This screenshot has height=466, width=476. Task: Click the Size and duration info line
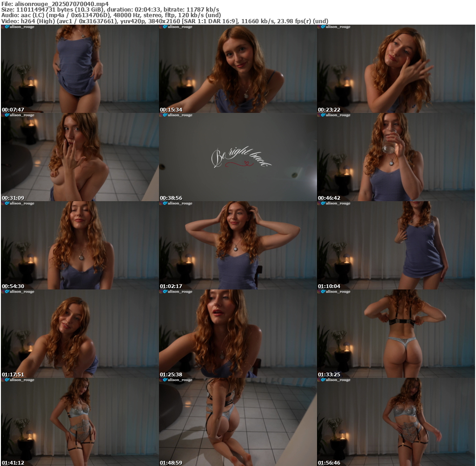(x=111, y=9)
